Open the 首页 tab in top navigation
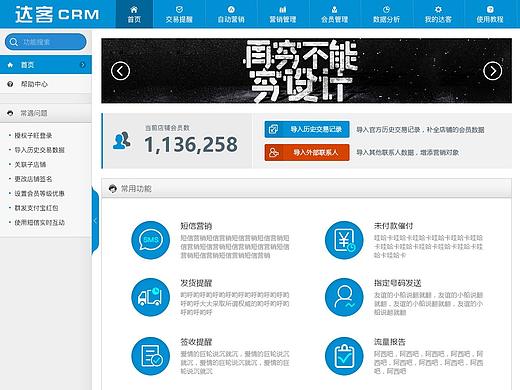 click(134, 14)
